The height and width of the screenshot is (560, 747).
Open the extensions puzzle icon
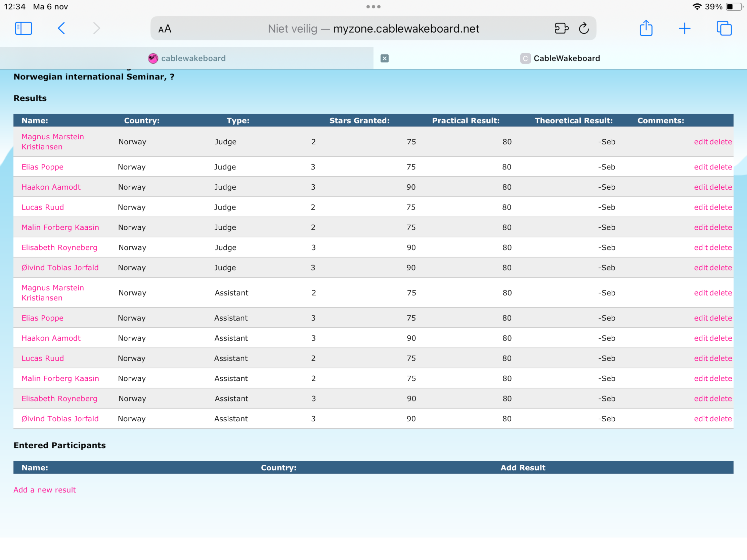pos(561,28)
